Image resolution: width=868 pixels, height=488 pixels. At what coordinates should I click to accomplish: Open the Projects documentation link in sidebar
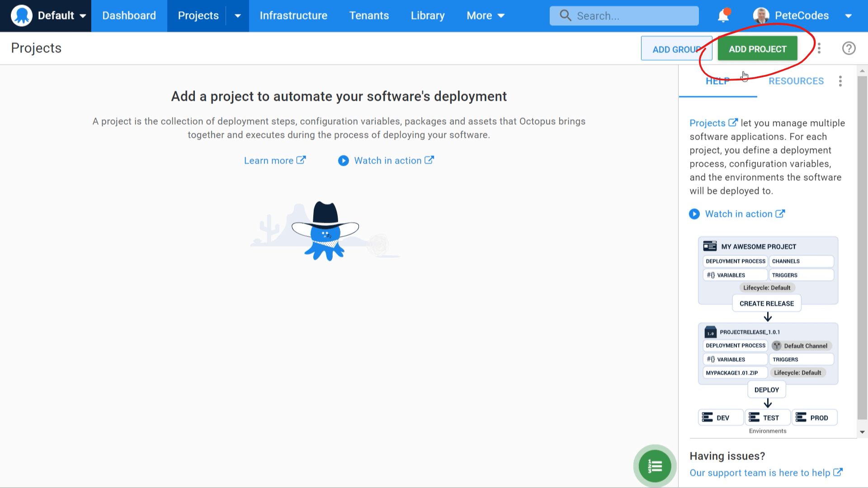click(x=713, y=123)
